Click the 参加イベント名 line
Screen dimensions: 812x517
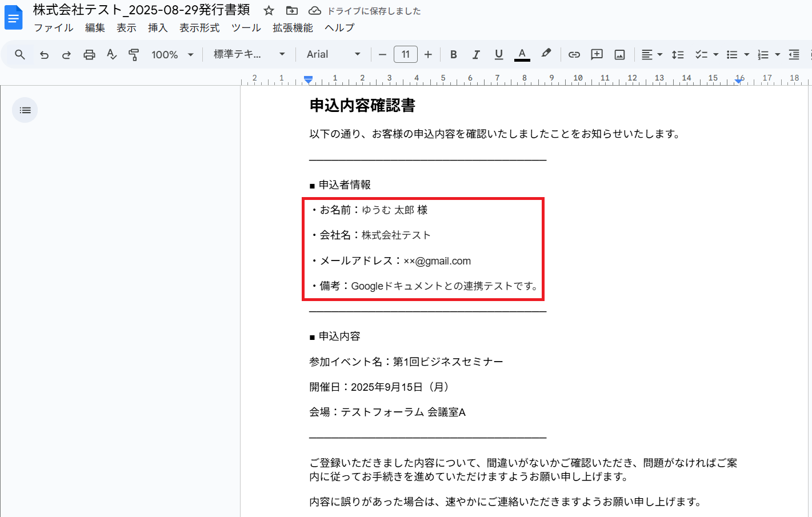pos(406,362)
